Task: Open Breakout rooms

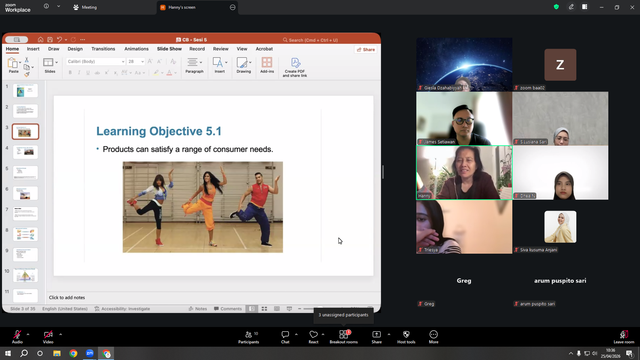Action: point(344,337)
